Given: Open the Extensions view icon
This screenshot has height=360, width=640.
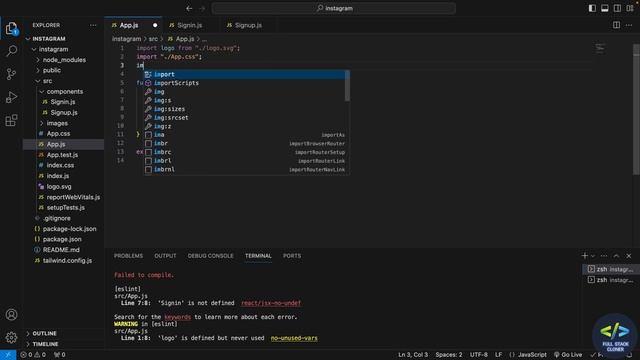Looking at the screenshot, I should pyautogui.click(x=11, y=120).
